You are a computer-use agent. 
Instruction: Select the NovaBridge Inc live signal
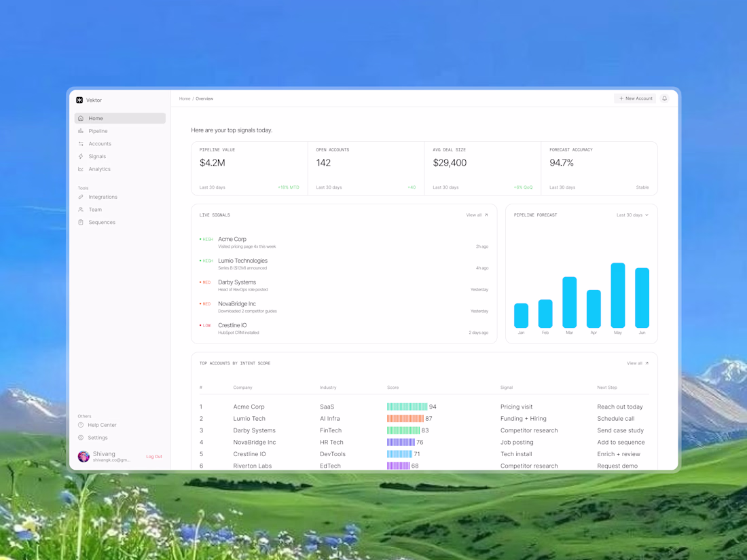pyautogui.click(x=344, y=307)
